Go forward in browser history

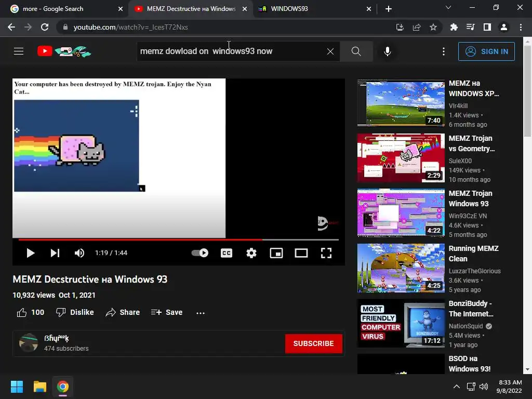[x=28, y=27]
